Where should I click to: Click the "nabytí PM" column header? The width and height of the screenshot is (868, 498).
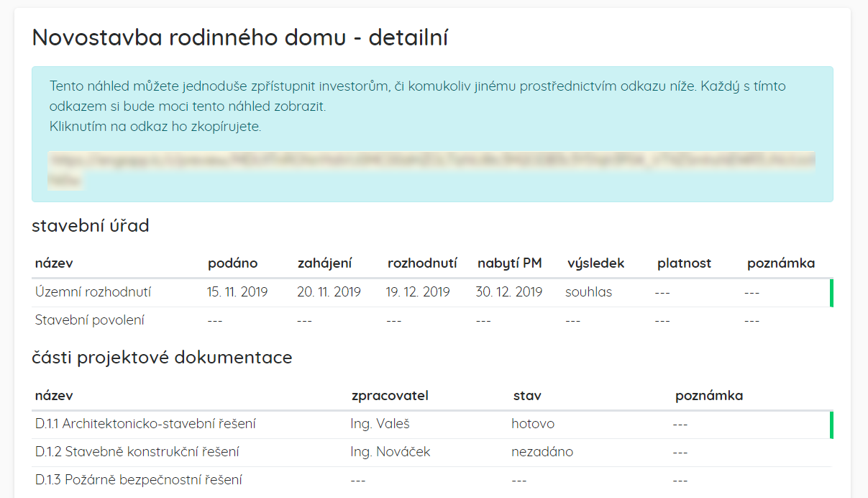(x=510, y=263)
